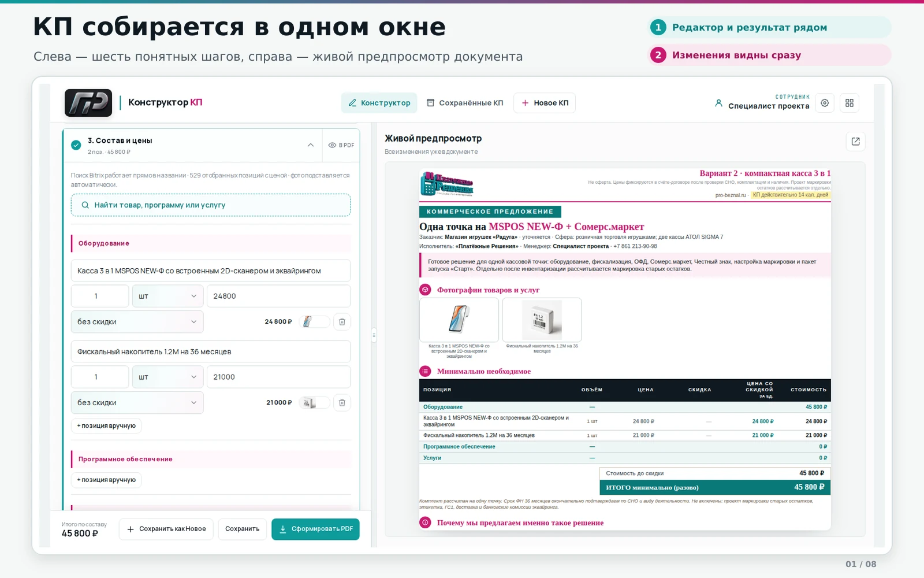This screenshot has width=924, height=578.
Task: Click Фискальный накопитель photo in preview
Action: click(x=542, y=320)
